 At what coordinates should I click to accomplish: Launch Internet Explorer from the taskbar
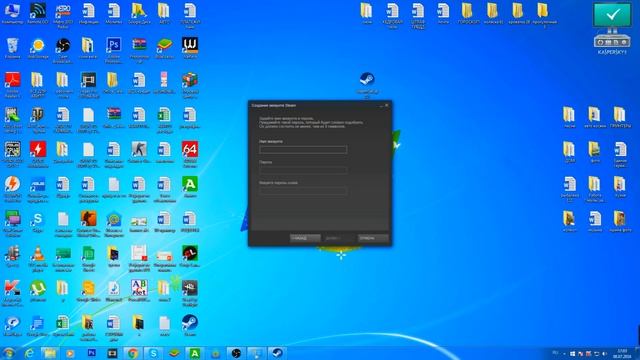coord(29,353)
